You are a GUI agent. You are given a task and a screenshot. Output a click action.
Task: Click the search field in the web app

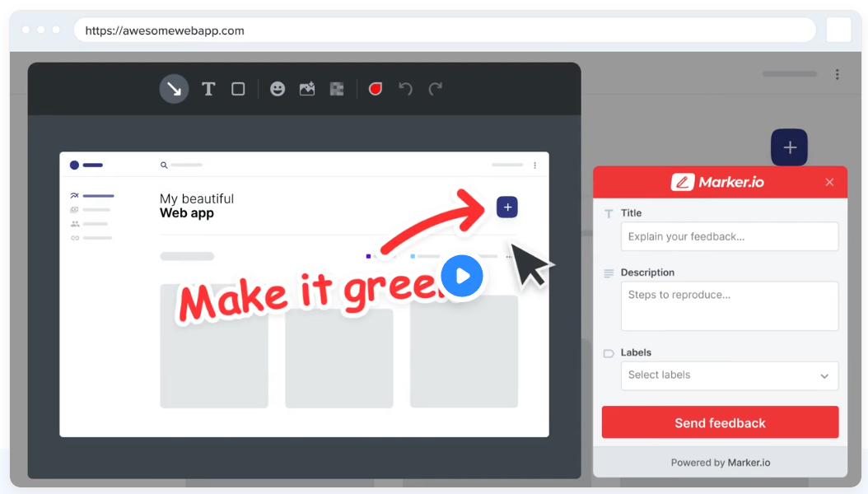point(180,165)
